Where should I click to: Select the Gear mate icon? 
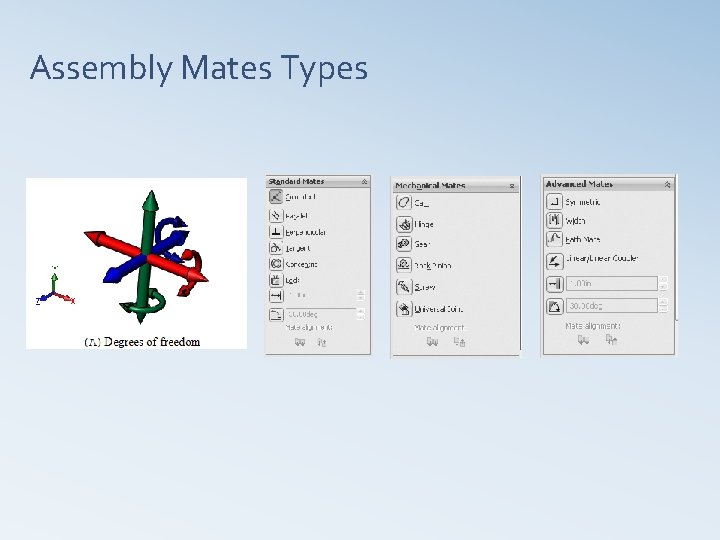(404, 244)
